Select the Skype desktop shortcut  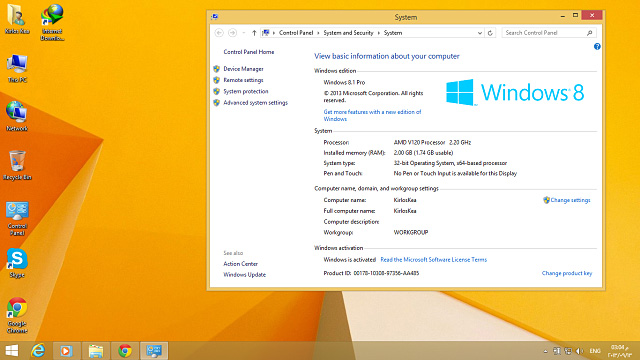coord(17,264)
